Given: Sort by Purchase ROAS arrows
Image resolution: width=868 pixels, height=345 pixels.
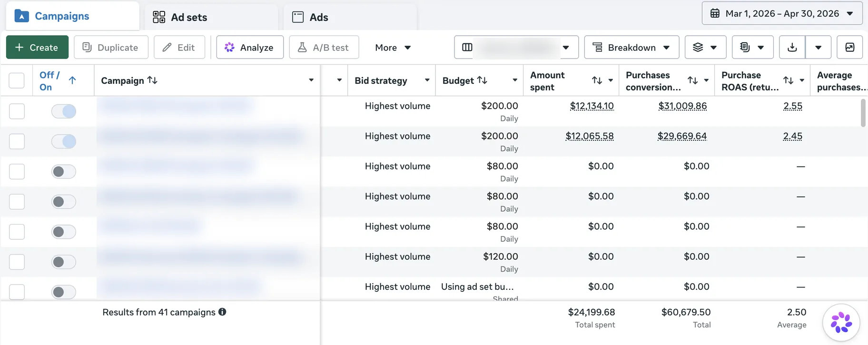Looking at the screenshot, I should pyautogui.click(x=788, y=80).
